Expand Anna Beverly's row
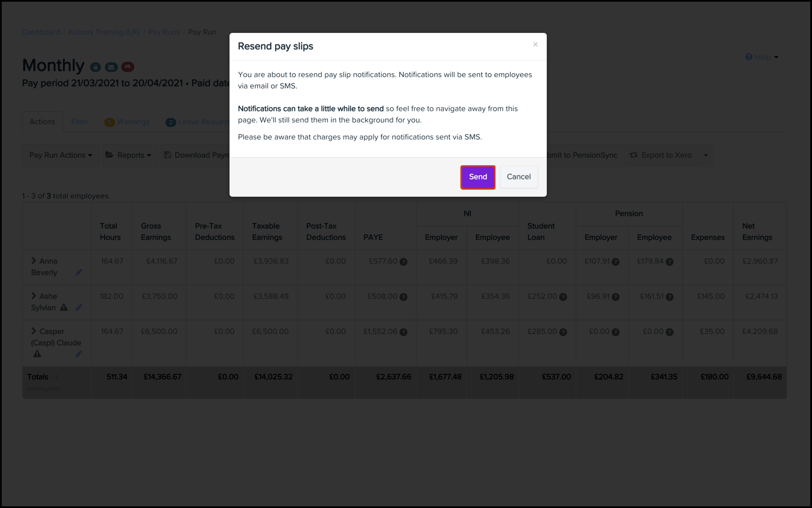Image resolution: width=812 pixels, height=508 pixels. [34, 261]
